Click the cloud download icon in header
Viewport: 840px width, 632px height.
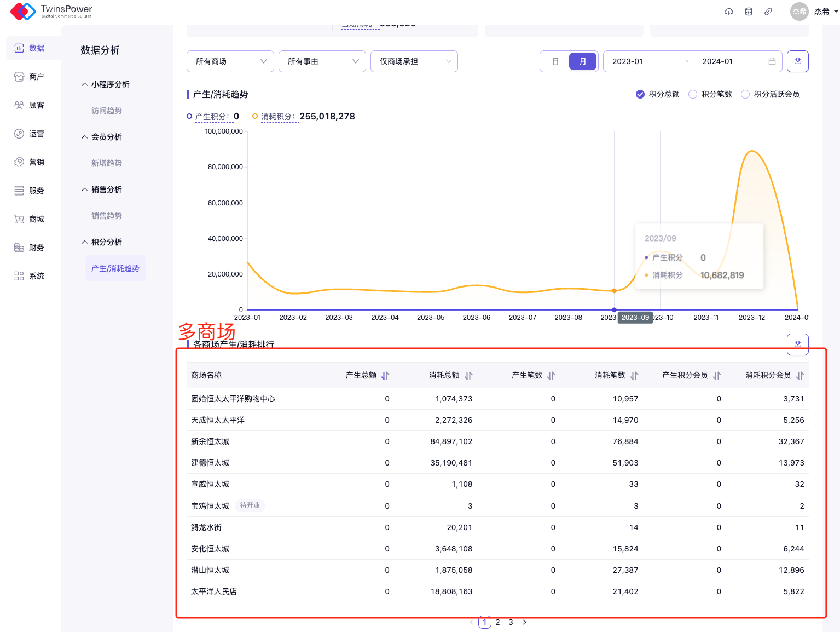click(x=728, y=12)
